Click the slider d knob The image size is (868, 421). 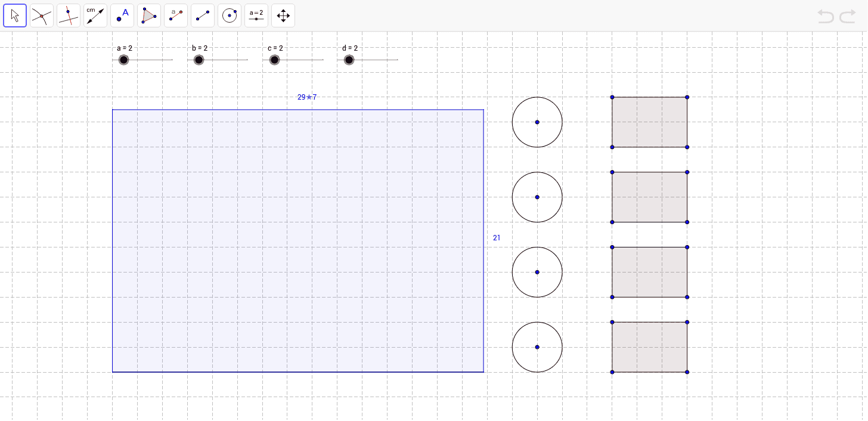coord(349,60)
